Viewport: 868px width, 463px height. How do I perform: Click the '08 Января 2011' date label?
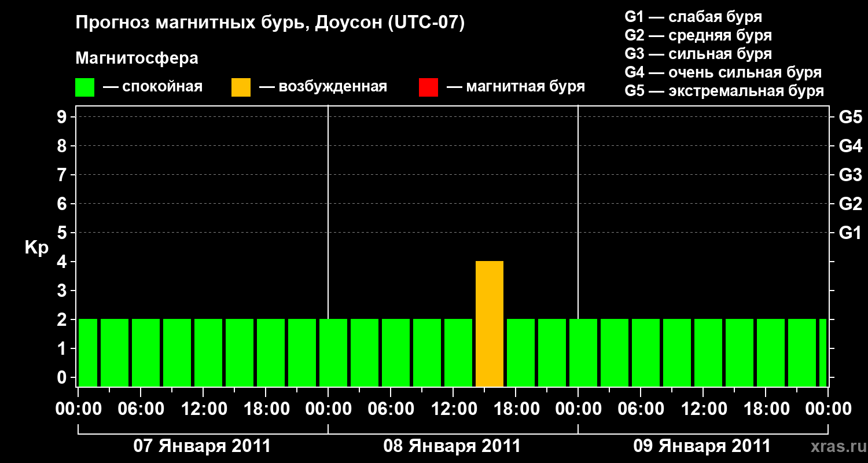452,446
